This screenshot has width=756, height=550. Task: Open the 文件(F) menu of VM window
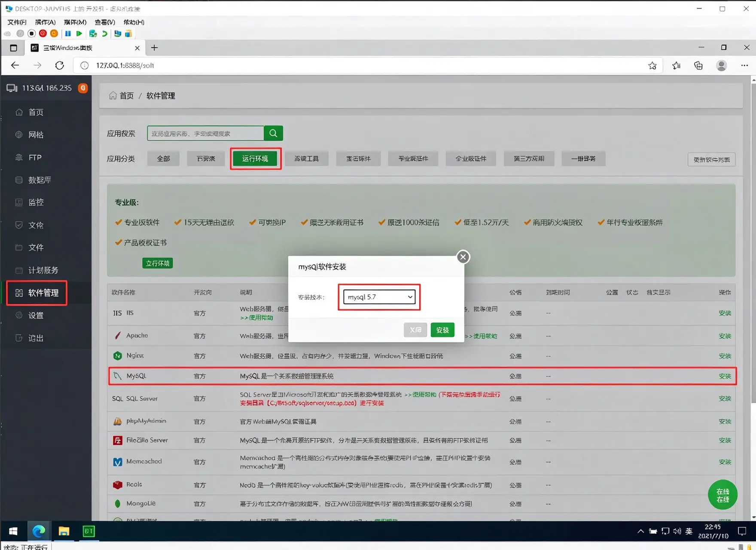17,22
